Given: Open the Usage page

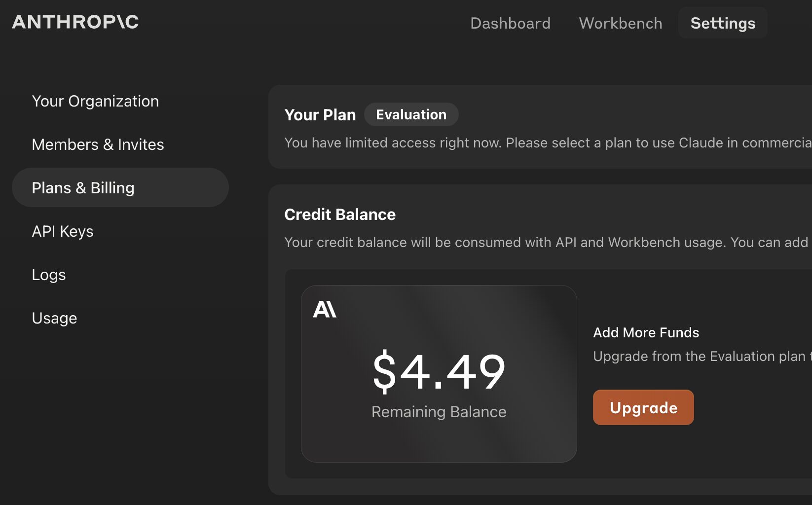Looking at the screenshot, I should (x=54, y=318).
